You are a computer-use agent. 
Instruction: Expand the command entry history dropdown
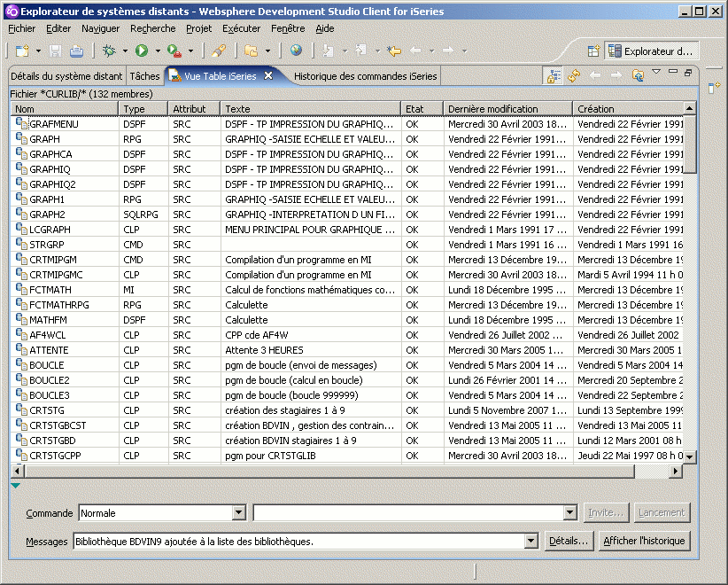tap(569, 513)
